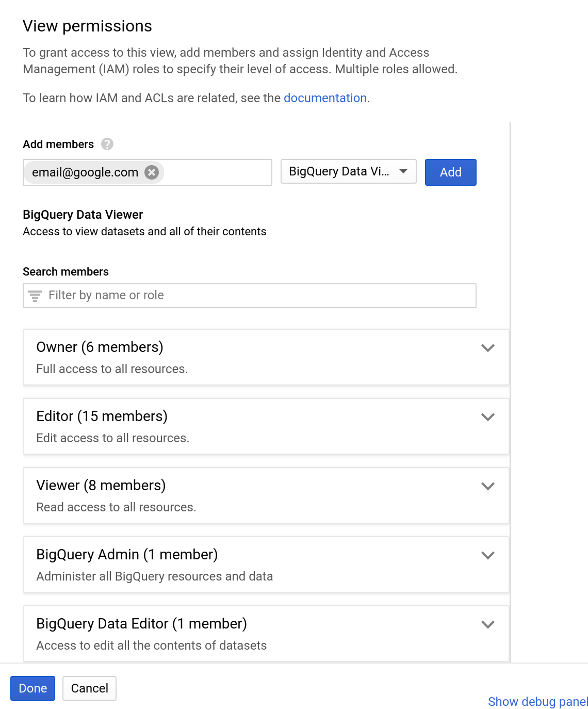Select the Editor (15 members) panel title
The image size is (588, 709).
pos(102,416)
